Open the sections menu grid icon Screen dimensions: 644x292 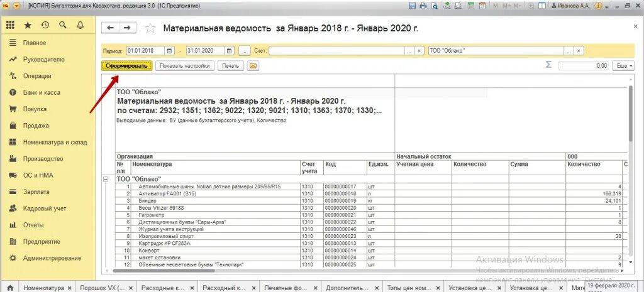[11, 25]
